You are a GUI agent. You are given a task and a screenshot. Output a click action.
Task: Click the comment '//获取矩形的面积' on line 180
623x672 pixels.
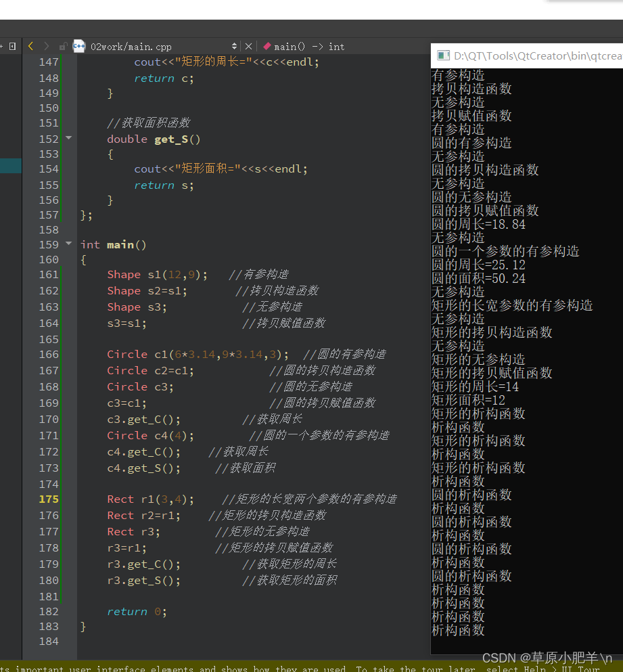[x=290, y=581]
